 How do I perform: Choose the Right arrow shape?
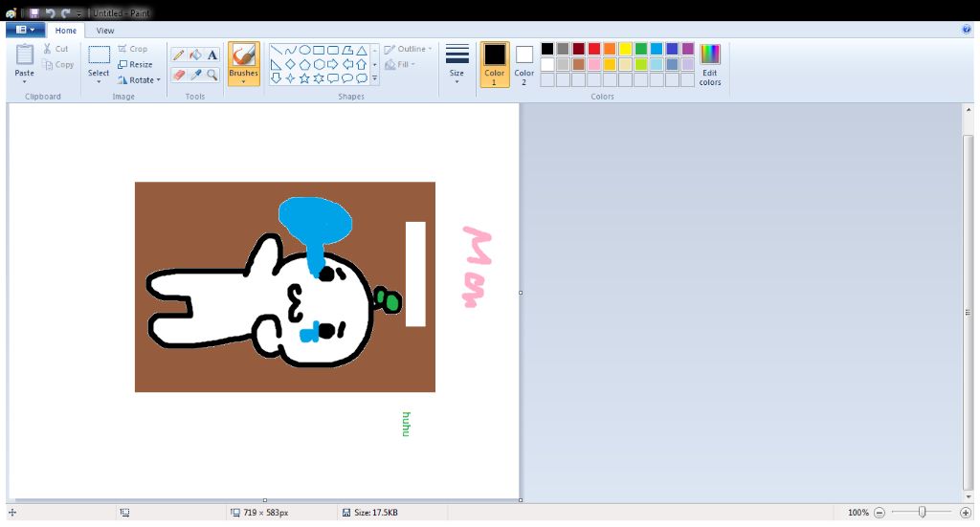tap(333, 64)
